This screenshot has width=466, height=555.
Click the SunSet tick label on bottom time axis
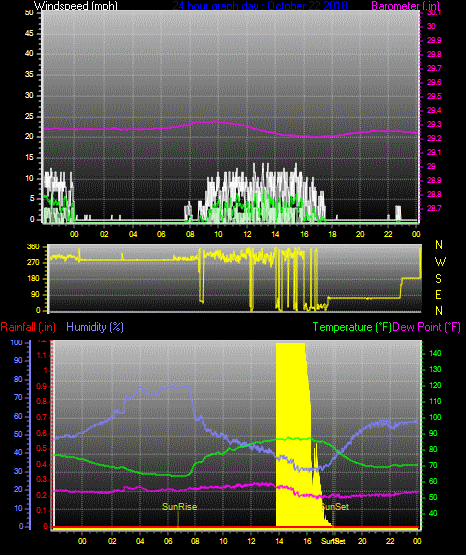tap(333, 541)
